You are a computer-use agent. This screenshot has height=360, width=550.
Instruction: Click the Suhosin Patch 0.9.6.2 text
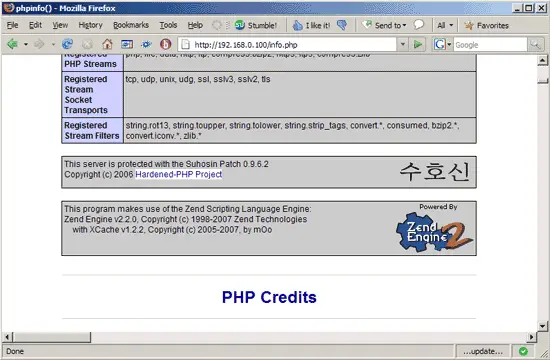(x=166, y=164)
